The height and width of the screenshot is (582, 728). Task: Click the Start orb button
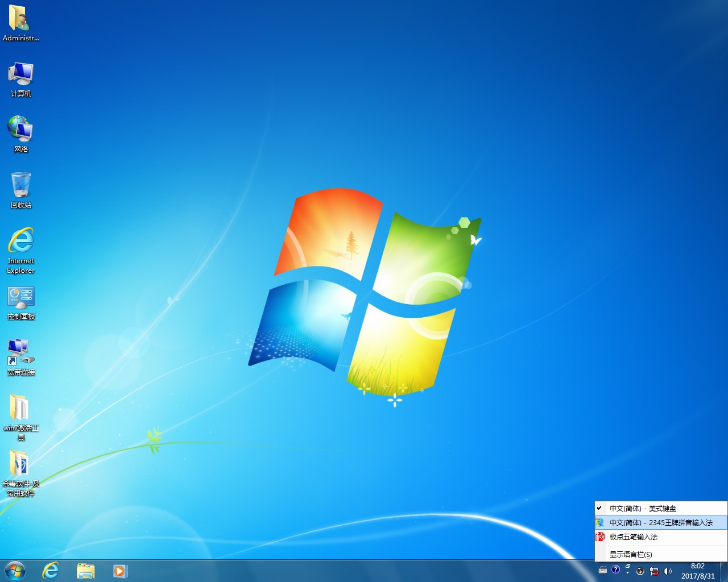point(15,571)
